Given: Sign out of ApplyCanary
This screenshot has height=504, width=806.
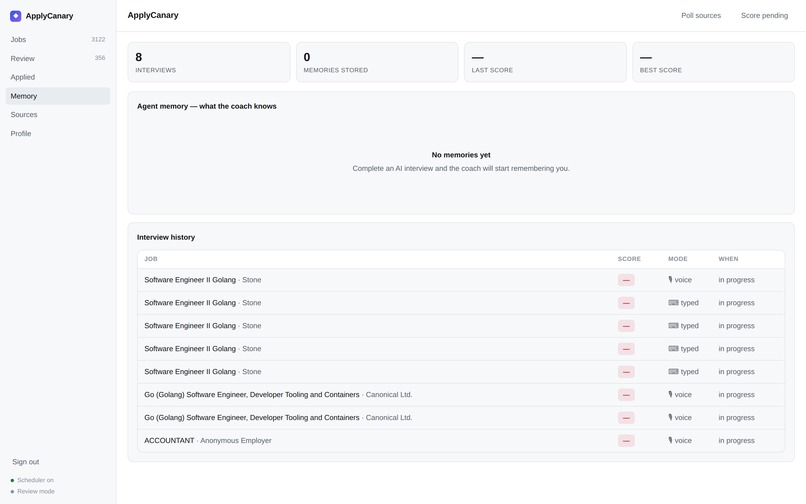Looking at the screenshot, I should click(26, 462).
